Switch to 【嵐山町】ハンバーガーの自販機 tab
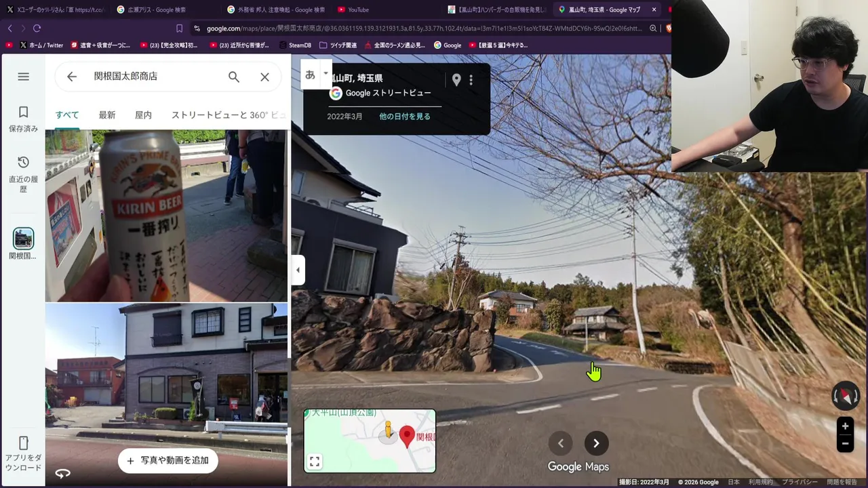 point(497,9)
